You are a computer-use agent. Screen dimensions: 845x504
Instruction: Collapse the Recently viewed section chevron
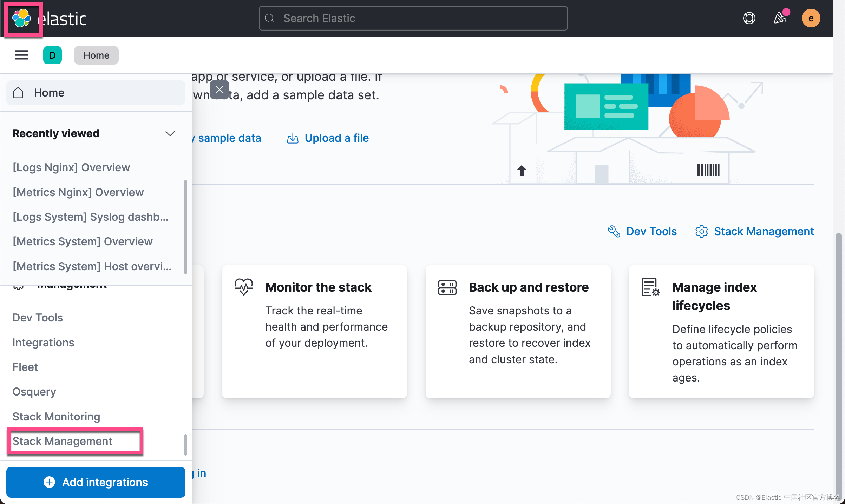tap(170, 133)
